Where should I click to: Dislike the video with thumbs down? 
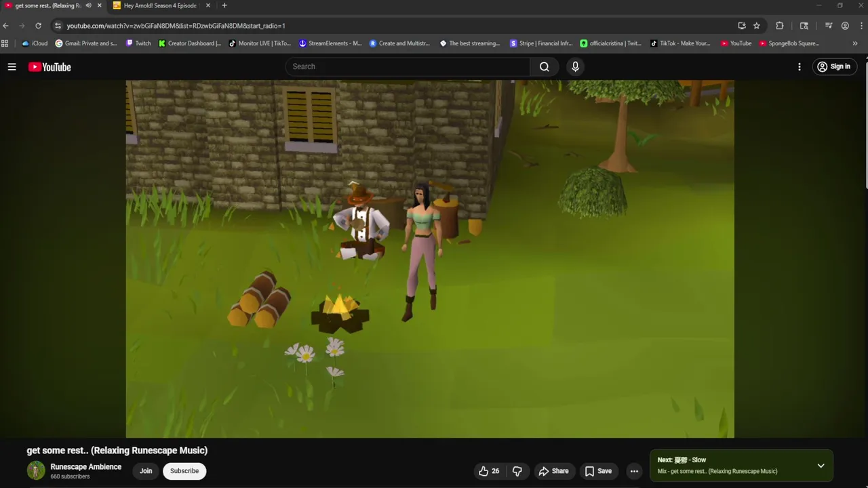(517, 471)
